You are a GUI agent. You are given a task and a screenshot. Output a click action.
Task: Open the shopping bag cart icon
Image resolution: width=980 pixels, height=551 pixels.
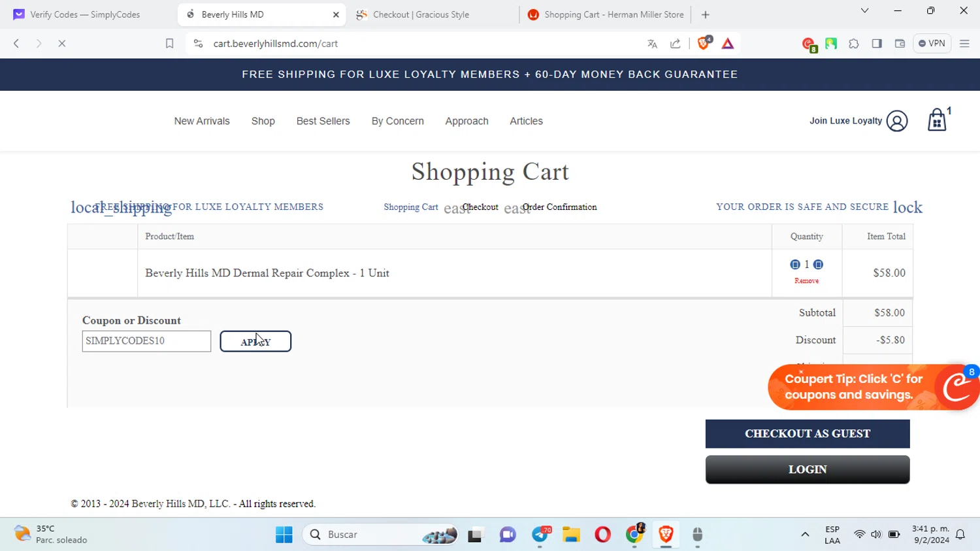(x=938, y=120)
